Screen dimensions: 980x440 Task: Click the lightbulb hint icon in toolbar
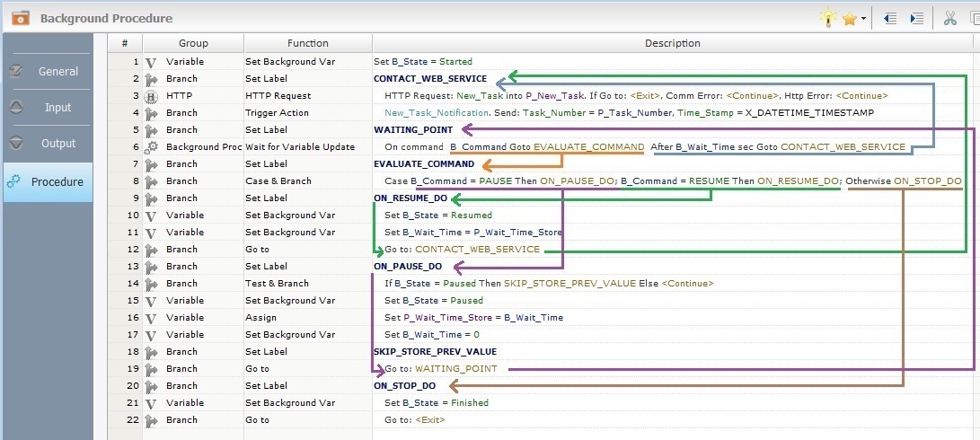[827, 18]
